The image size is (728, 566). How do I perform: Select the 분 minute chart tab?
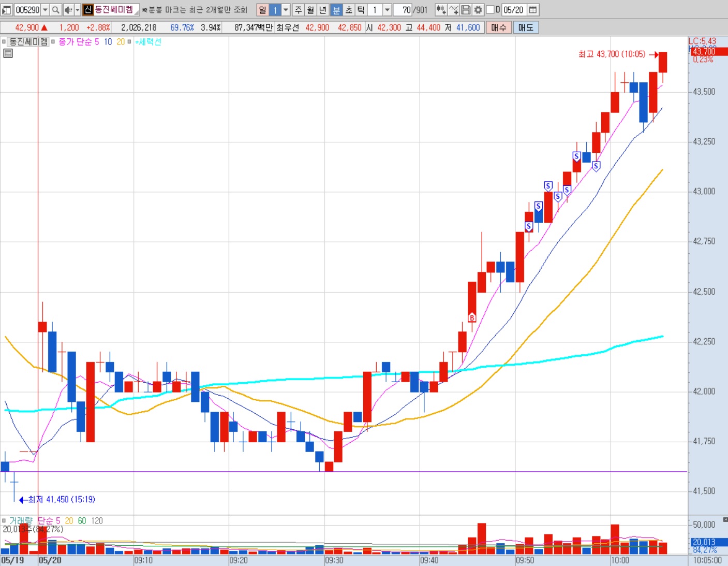tap(336, 10)
